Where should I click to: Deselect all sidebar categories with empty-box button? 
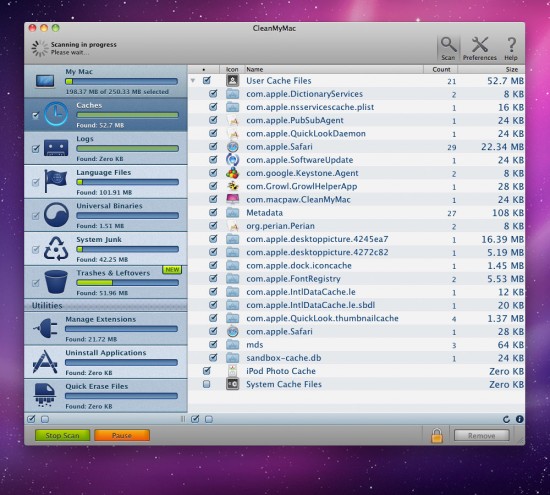(x=45, y=419)
